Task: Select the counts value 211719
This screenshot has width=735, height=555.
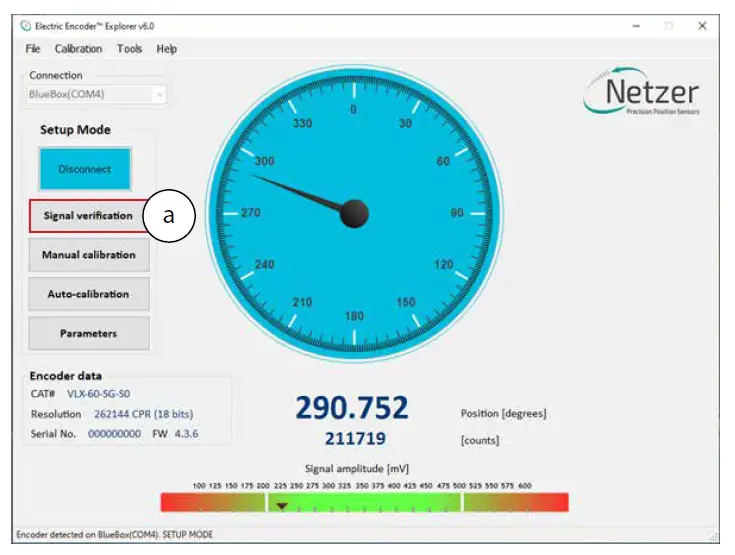Action: tap(355, 439)
